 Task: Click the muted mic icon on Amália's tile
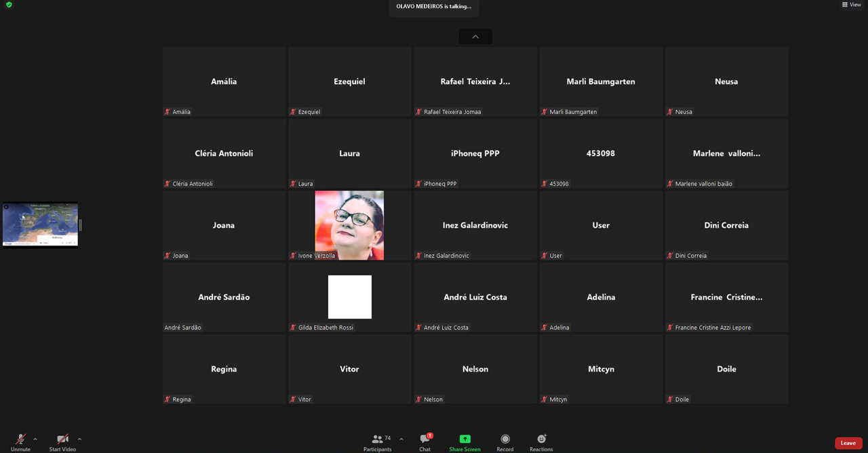pos(167,112)
